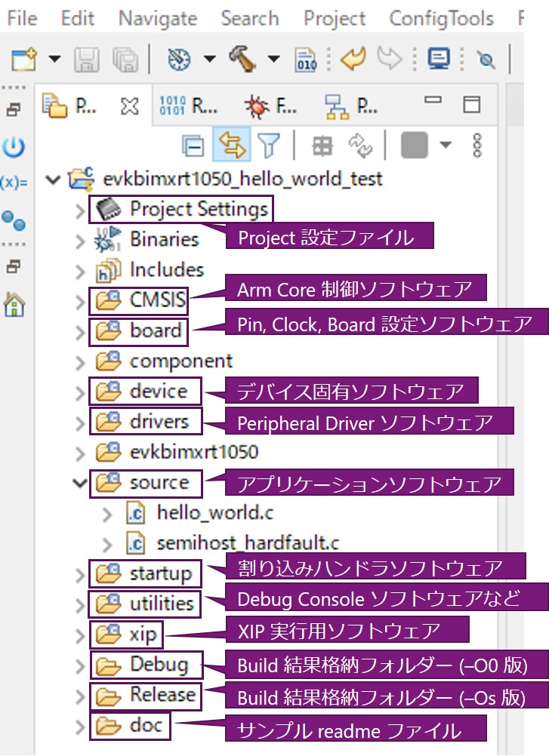Image resolution: width=549 pixels, height=756 pixels.
Task: Click the Save floppy disk icon
Action: point(86,60)
